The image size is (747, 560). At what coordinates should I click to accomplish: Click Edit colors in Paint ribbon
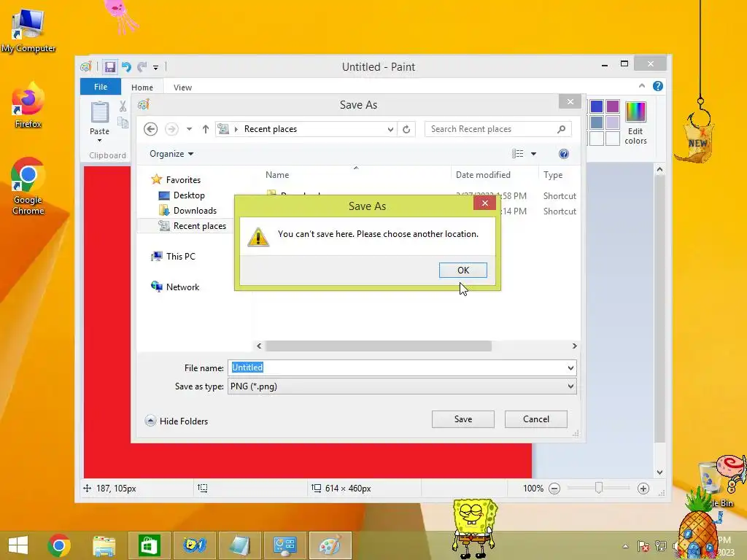point(635,122)
